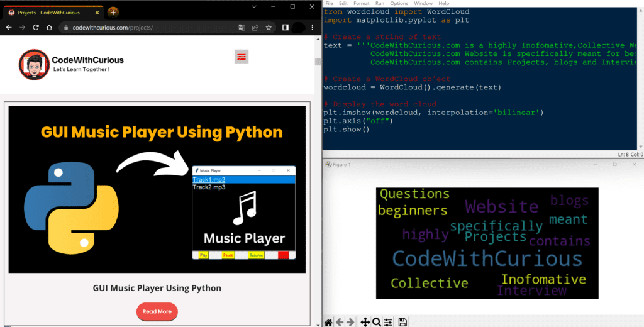Open the Options menu in editor

(399, 3)
